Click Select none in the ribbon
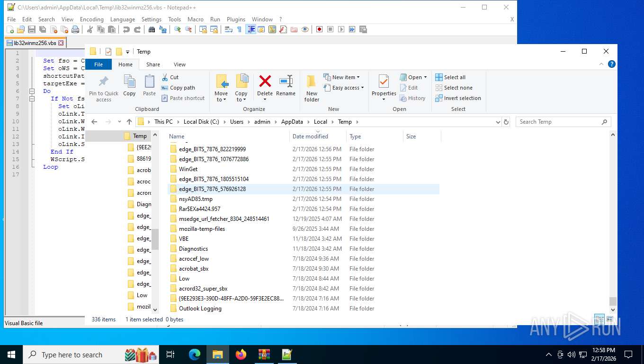This screenshot has width=644, height=364. (454, 88)
